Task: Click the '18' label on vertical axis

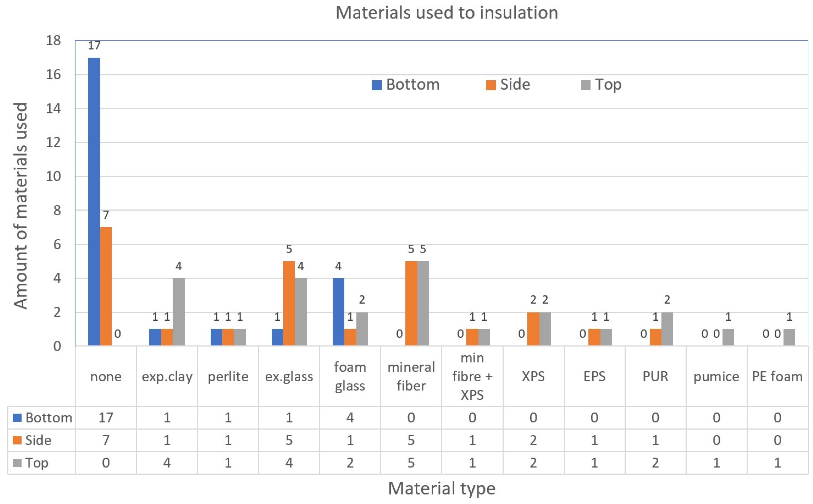Action: coord(53,41)
